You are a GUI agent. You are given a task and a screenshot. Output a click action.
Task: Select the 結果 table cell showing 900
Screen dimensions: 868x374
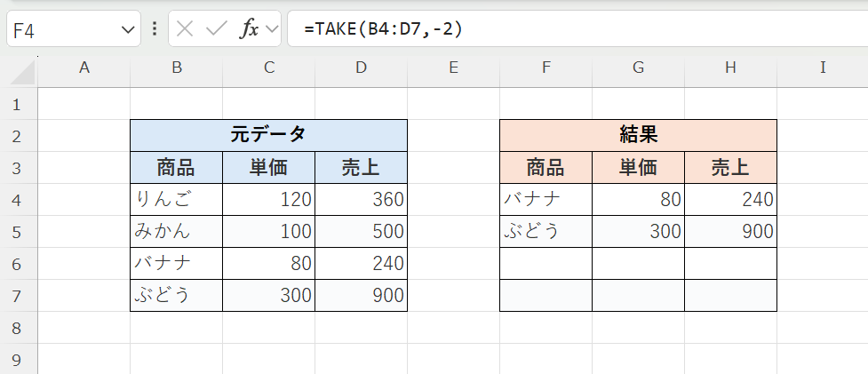tap(730, 232)
